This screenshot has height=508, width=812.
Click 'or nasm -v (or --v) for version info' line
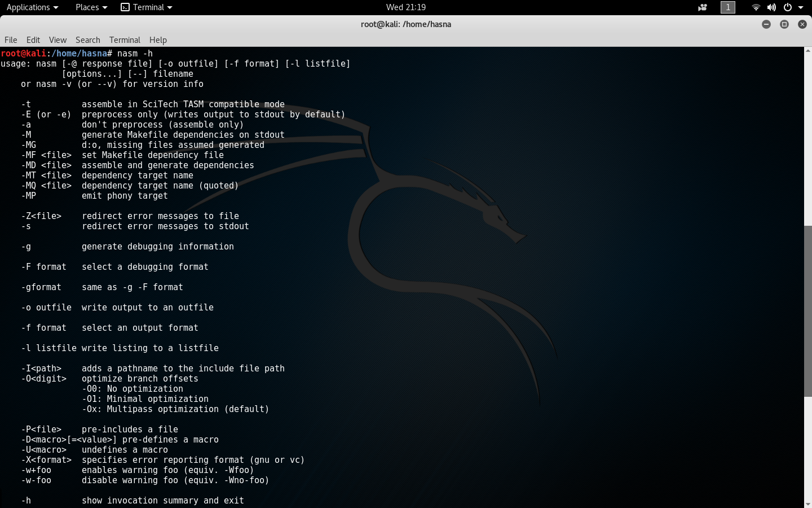(x=112, y=84)
